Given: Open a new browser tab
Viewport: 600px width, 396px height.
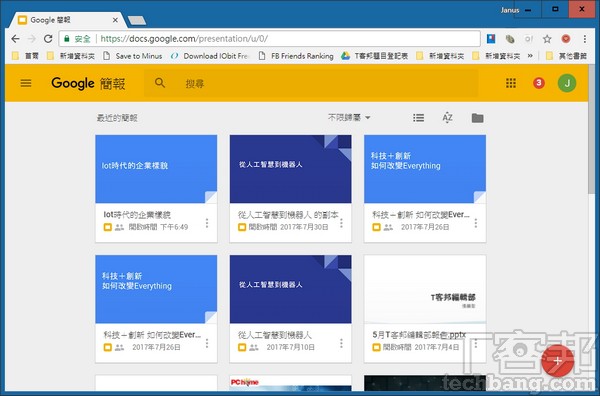Looking at the screenshot, I should [x=137, y=21].
